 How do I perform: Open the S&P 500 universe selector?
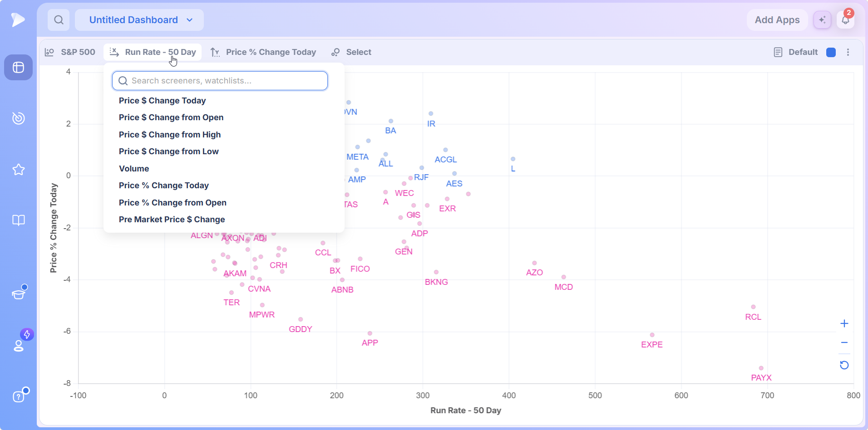[x=70, y=52]
